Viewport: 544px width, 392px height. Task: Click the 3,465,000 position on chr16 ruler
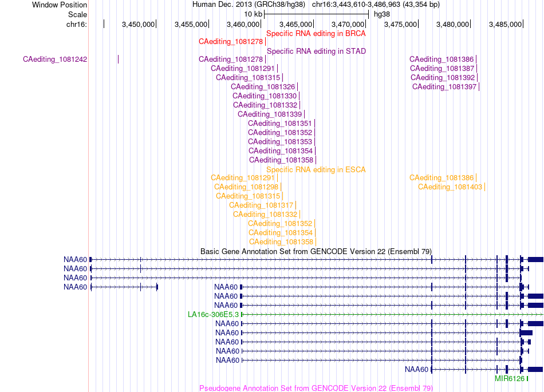tap(295, 25)
